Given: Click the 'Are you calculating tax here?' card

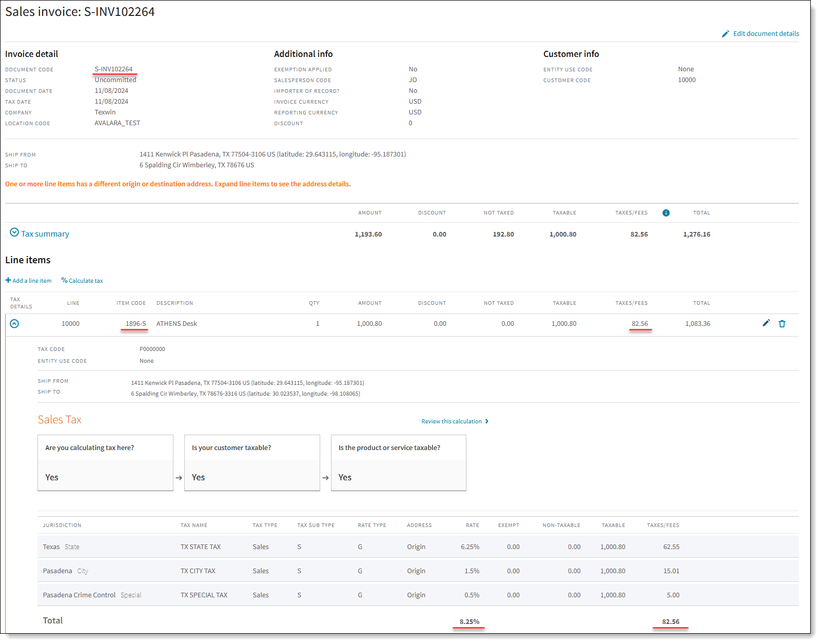Looking at the screenshot, I should 105,462.
